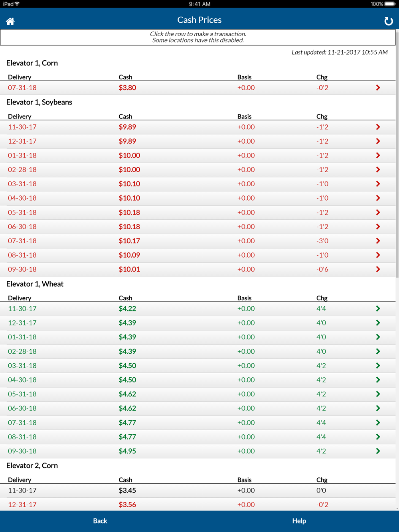This screenshot has height=532, width=399.
Task: Tap green arrow on Wheat 06-30-18 row
Action: [x=378, y=408]
